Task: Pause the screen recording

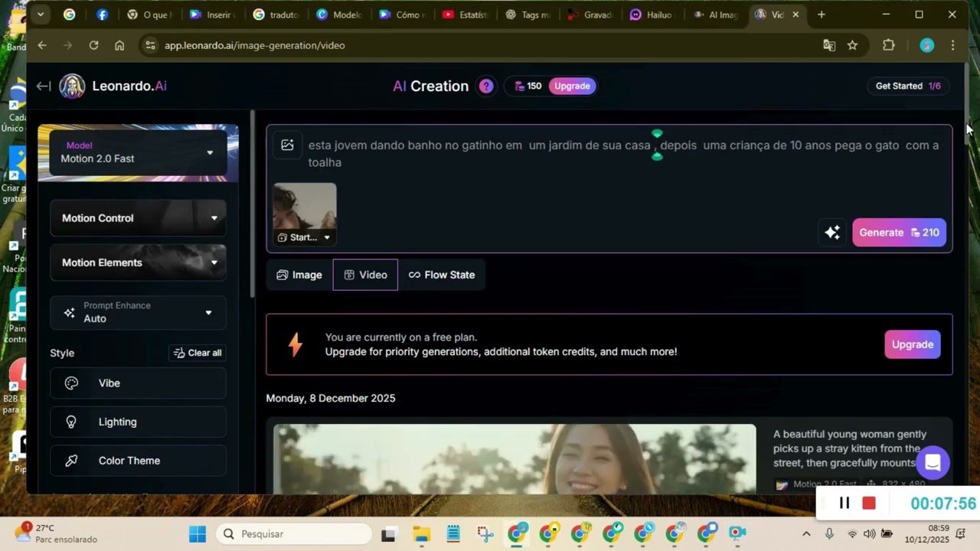Action: 844,503
